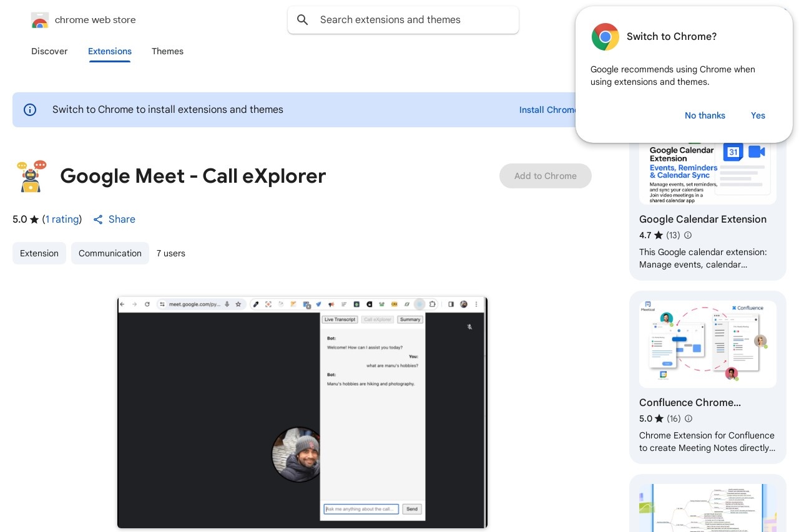Click the Google Meet Call eXplorer robot icon

point(31,176)
